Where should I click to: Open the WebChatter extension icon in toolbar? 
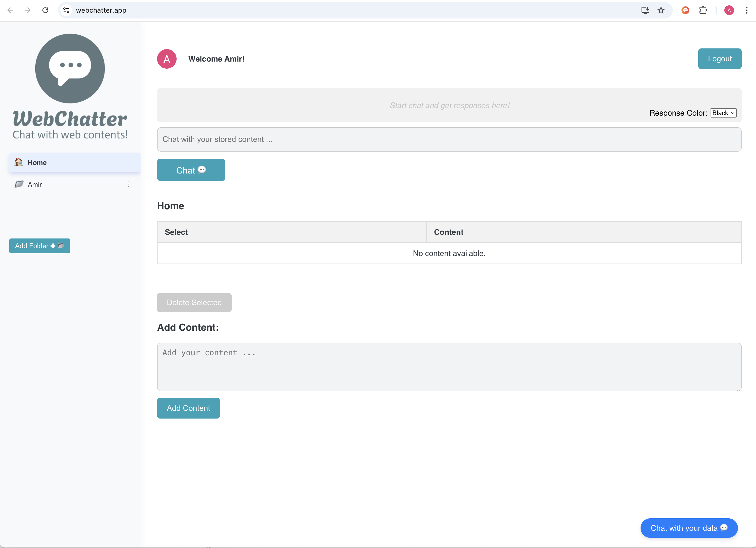(685, 10)
